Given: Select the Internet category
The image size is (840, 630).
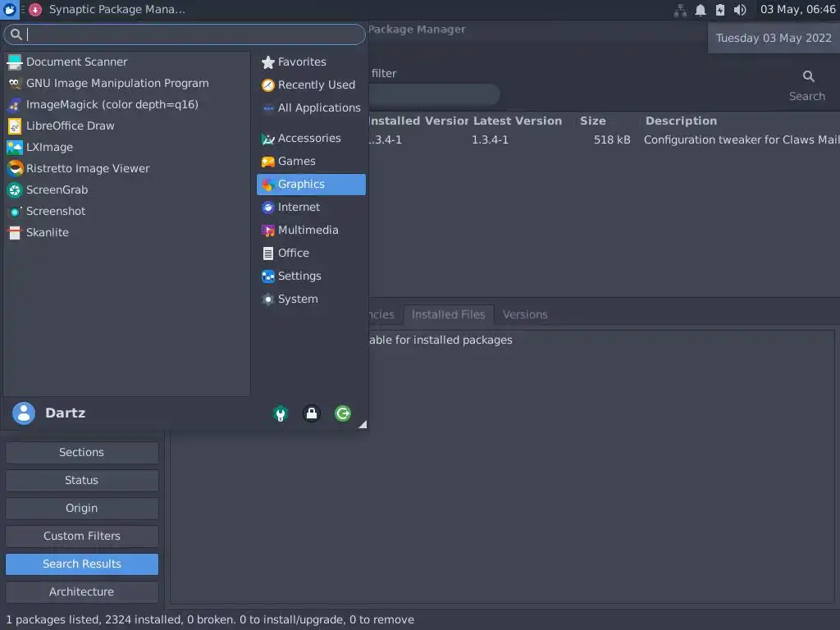Looking at the screenshot, I should pos(311,207).
